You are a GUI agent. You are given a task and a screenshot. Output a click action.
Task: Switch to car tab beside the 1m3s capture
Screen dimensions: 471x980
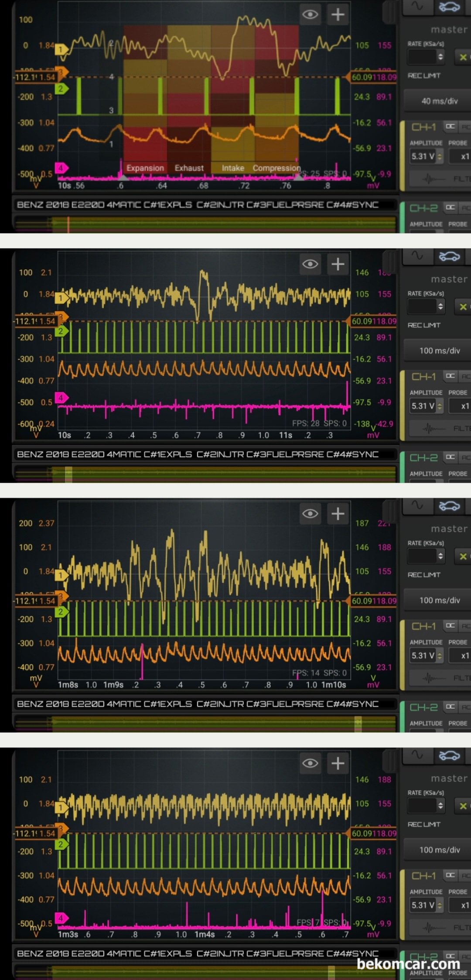click(449, 756)
